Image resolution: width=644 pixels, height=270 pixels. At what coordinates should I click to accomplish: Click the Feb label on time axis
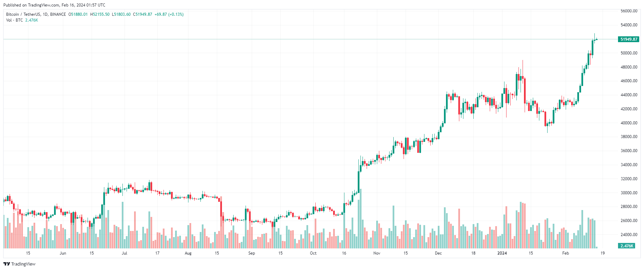[x=566, y=253]
